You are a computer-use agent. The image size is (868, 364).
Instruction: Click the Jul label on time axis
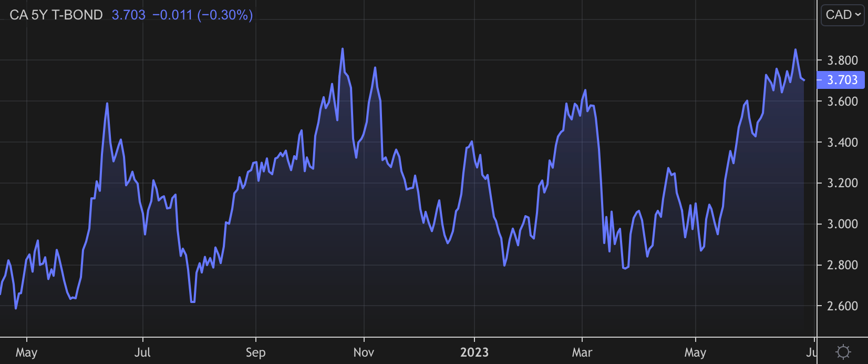[x=142, y=352]
